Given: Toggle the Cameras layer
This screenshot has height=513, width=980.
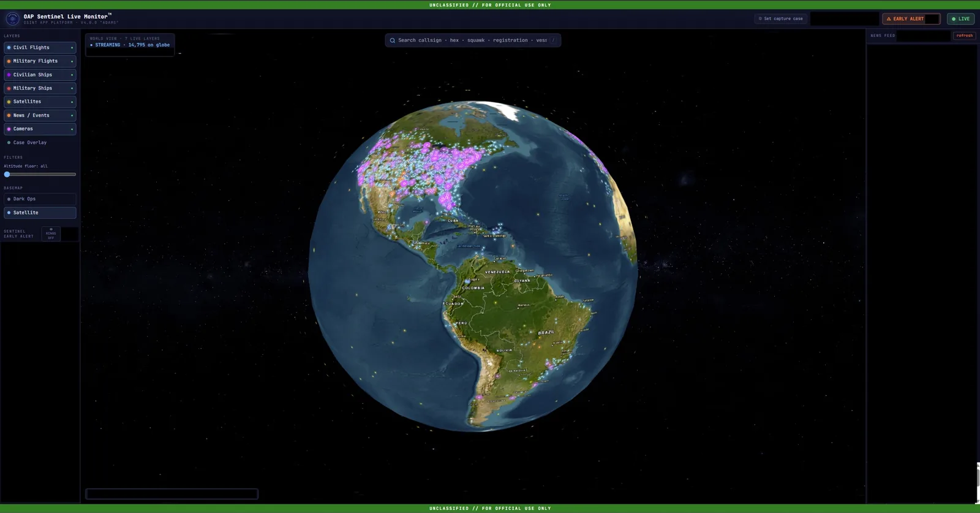Looking at the screenshot, I should click(40, 129).
